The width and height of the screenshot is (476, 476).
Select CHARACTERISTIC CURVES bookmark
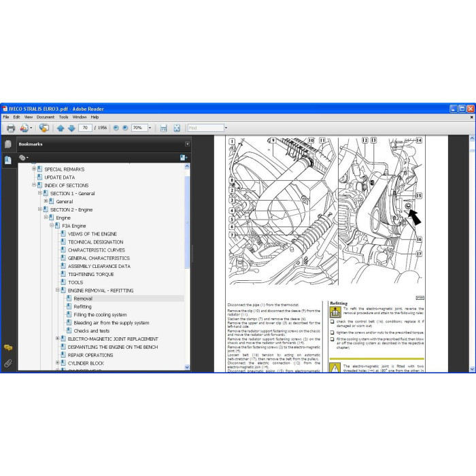[97, 250]
